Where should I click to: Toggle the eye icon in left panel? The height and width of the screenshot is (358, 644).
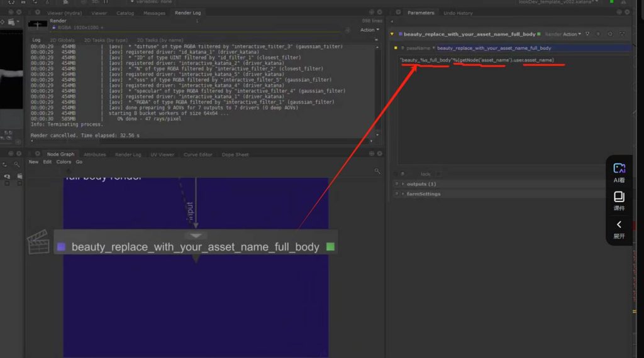(7, 177)
